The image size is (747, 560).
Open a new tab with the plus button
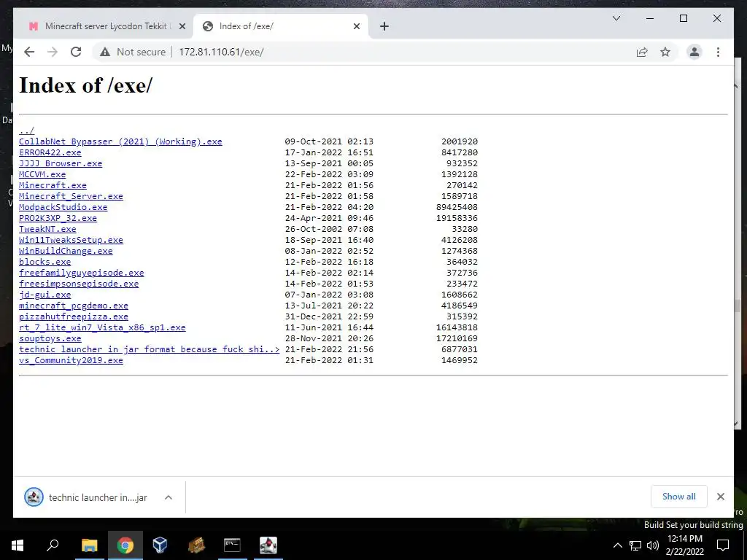point(384,26)
